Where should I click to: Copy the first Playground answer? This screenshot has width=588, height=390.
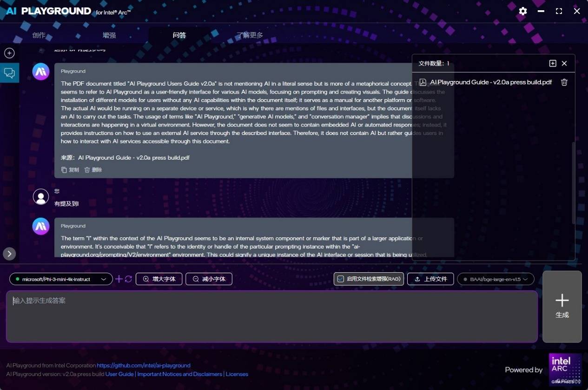(x=70, y=170)
